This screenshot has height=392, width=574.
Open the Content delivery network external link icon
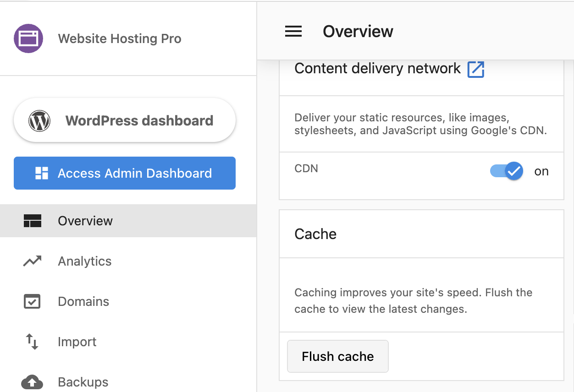click(x=475, y=70)
